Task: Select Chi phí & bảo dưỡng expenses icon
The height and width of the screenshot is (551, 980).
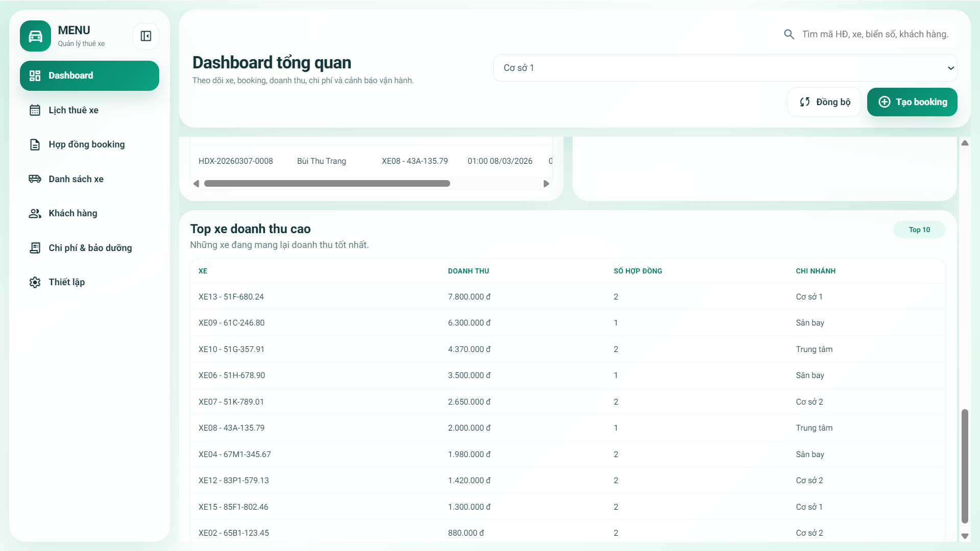Action: point(35,247)
